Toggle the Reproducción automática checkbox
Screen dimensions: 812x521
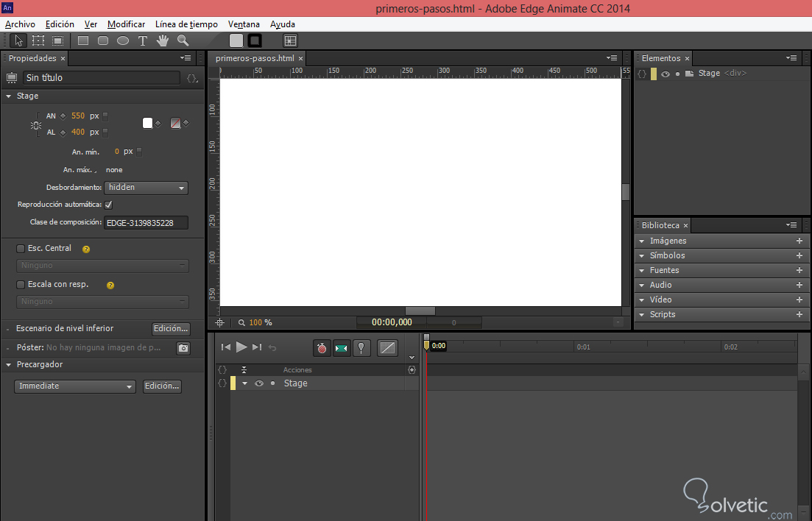[x=109, y=205]
